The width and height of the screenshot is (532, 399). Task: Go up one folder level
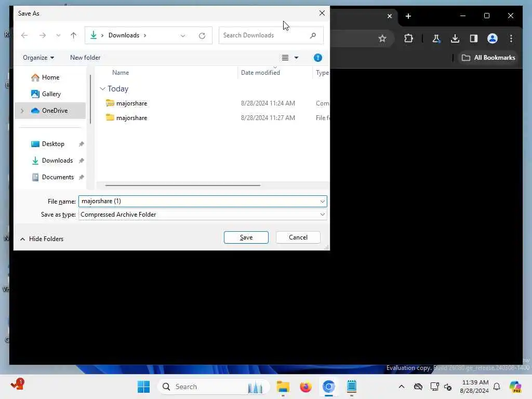[x=73, y=35]
